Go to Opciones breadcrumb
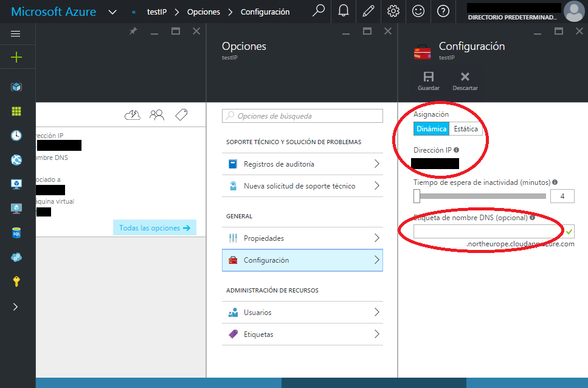The image size is (588, 388). tap(204, 12)
